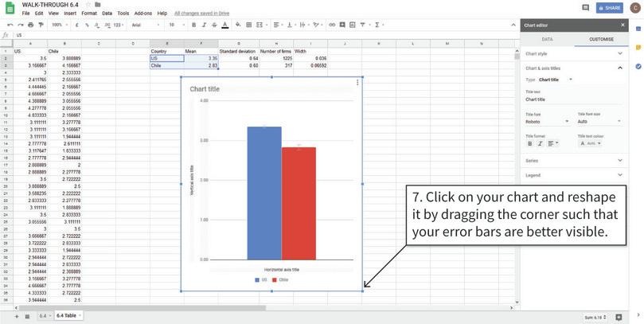This screenshot has height=324, width=644.
Task: Toggle italic title format in Chart editor
Action: tap(540, 143)
